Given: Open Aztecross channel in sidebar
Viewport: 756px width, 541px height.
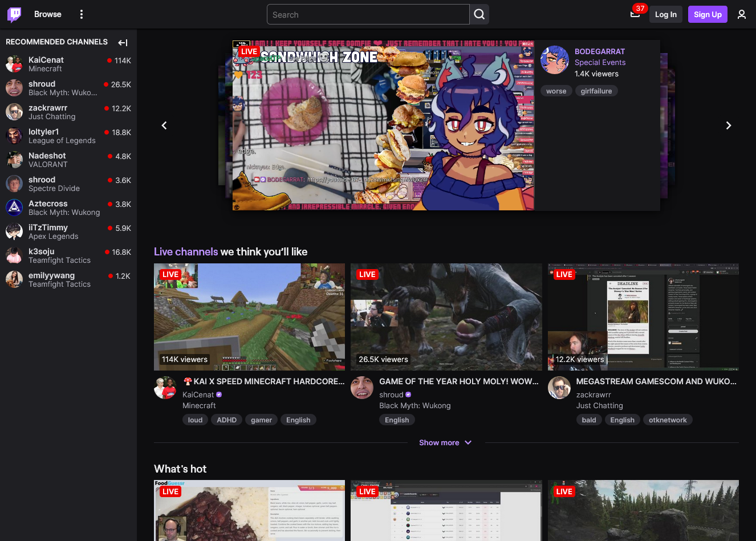Looking at the screenshot, I should pos(68,208).
